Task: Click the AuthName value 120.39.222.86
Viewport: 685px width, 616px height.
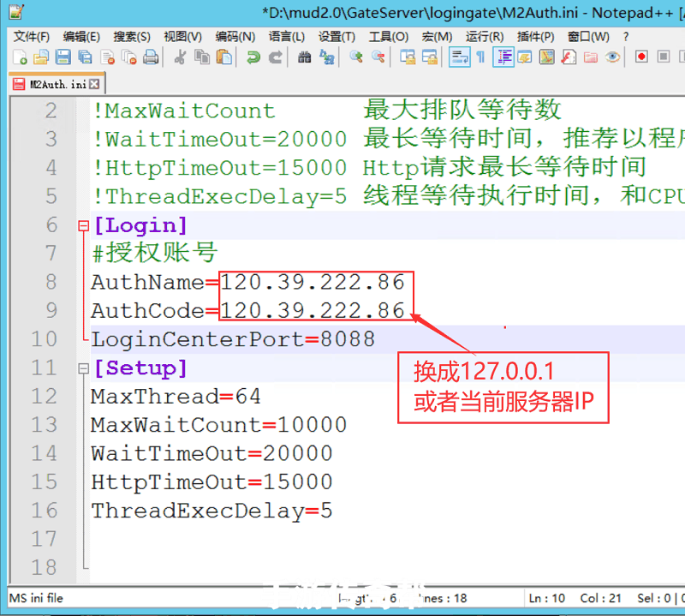Action: coord(313,283)
